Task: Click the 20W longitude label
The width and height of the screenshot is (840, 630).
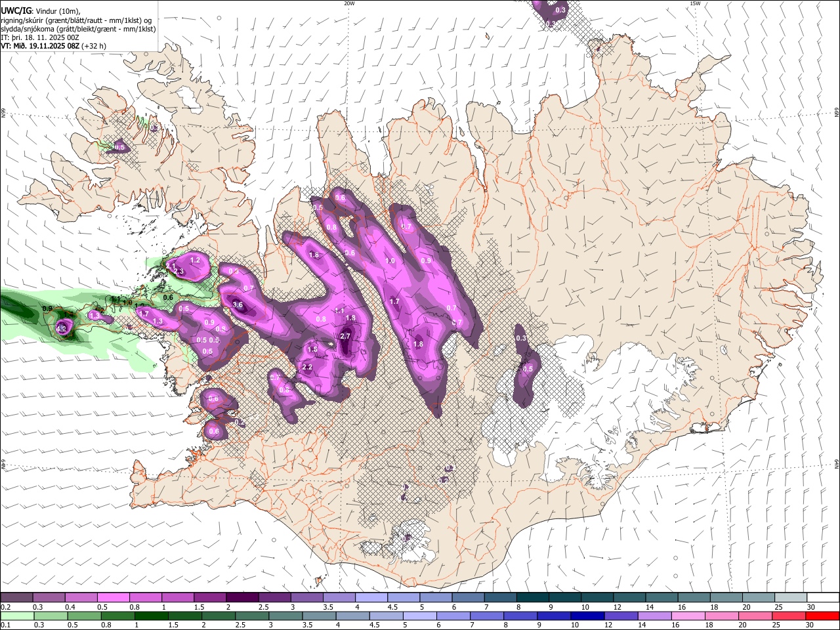Action: [349, 3]
